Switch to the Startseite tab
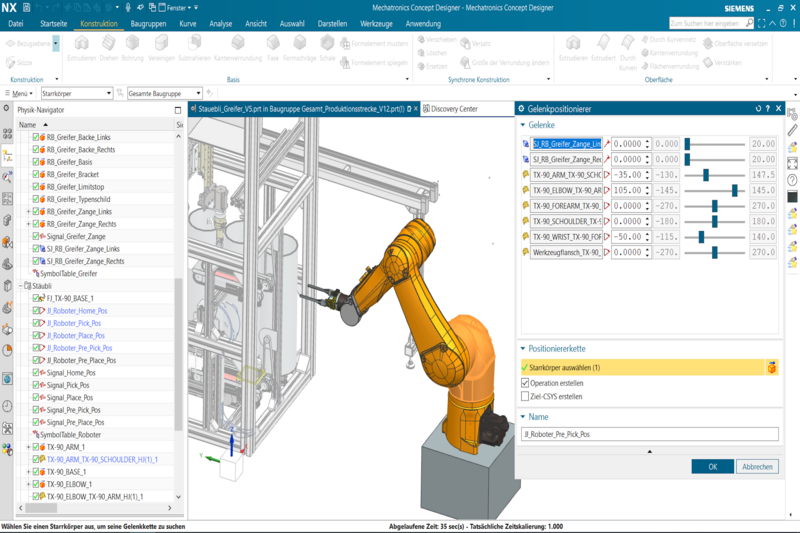Viewport: 800px width, 533px height. pyautogui.click(x=54, y=23)
